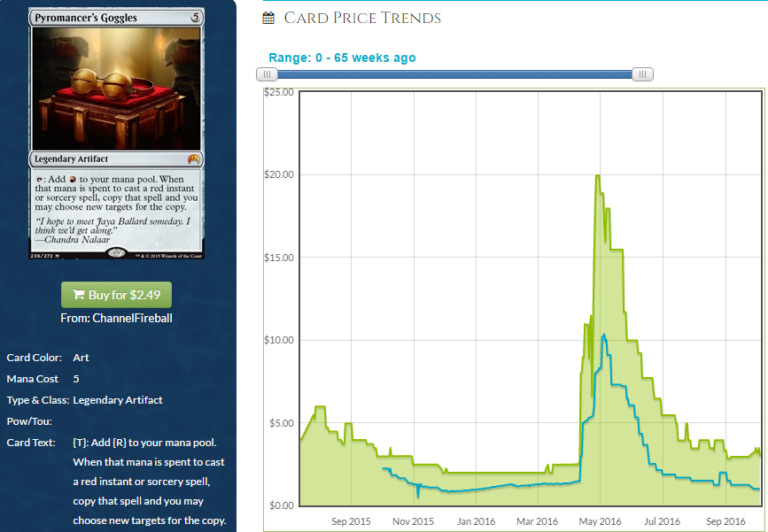Image resolution: width=768 pixels, height=532 pixels.
Task: Open the Pyromancer's Goggles card image
Action: (x=116, y=133)
